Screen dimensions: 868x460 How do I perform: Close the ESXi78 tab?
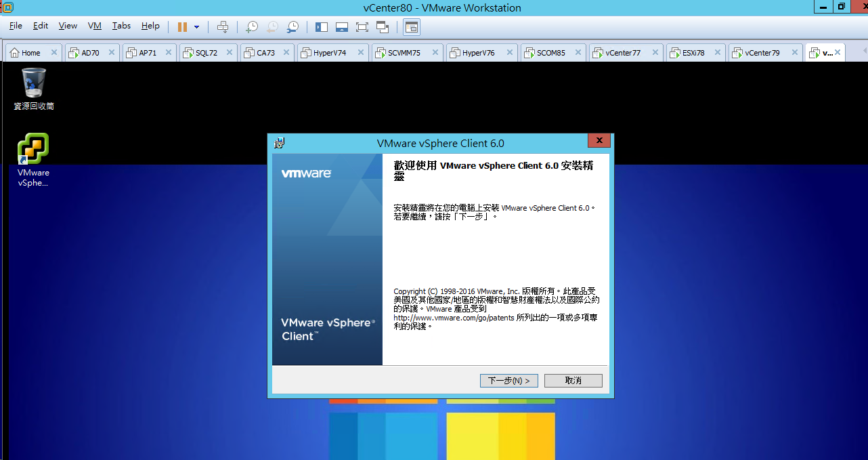coord(718,53)
